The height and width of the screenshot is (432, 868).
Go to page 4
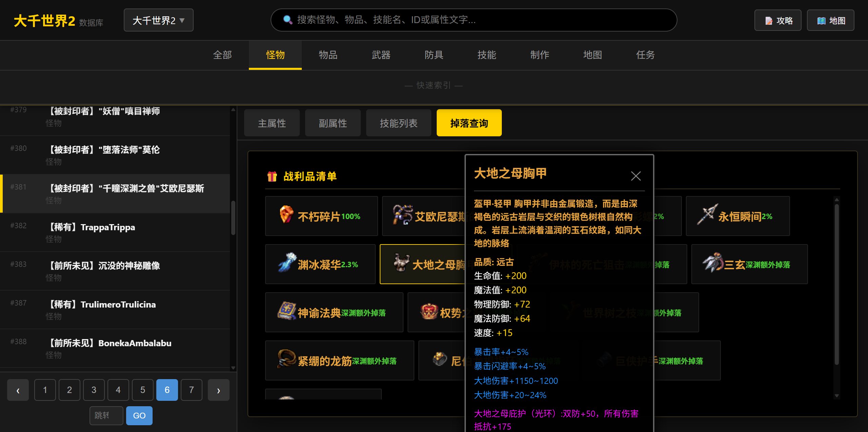click(118, 390)
